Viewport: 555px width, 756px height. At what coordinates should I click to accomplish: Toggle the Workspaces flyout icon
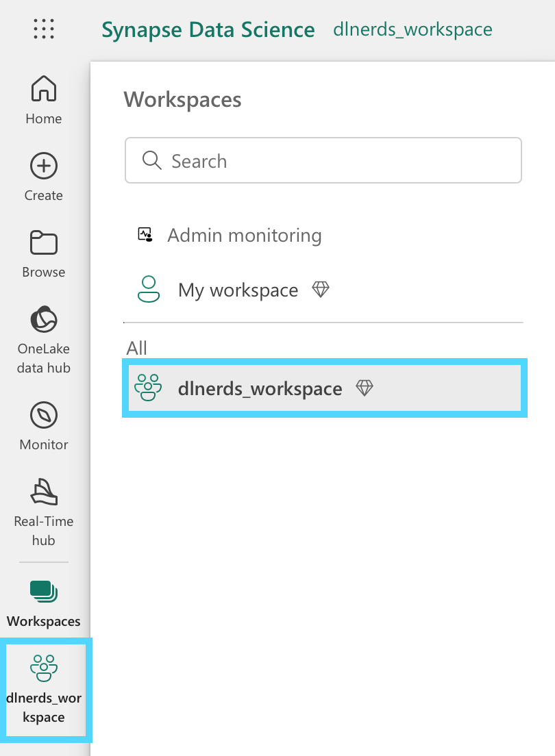44,591
